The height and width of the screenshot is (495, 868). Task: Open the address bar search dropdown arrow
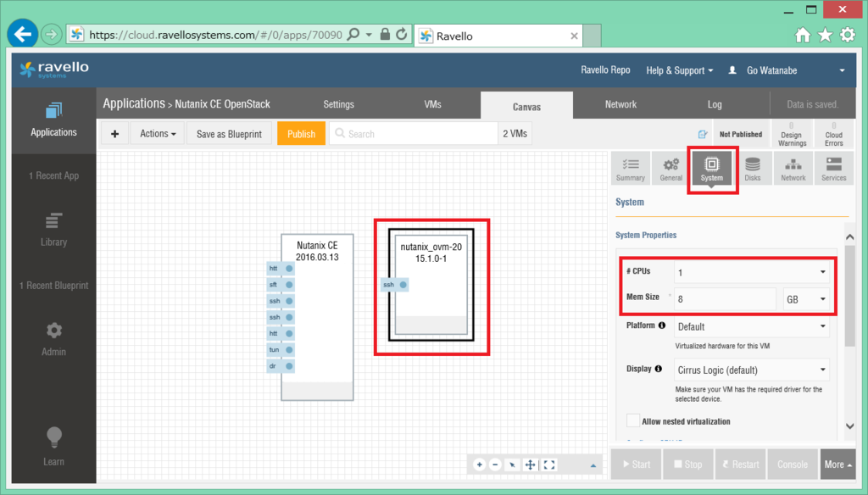(x=369, y=35)
